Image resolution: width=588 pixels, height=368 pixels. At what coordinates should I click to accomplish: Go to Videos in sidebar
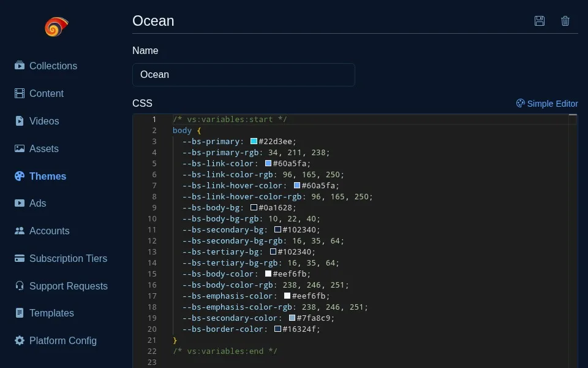(44, 121)
